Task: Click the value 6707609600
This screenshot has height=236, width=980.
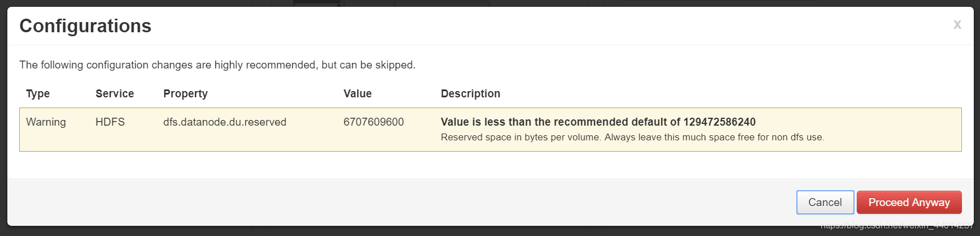Action: click(x=374, y=122)
